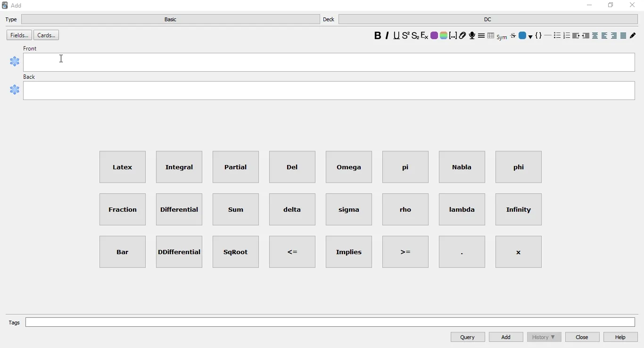Open the Cloze deletion tool

(454, 36)
